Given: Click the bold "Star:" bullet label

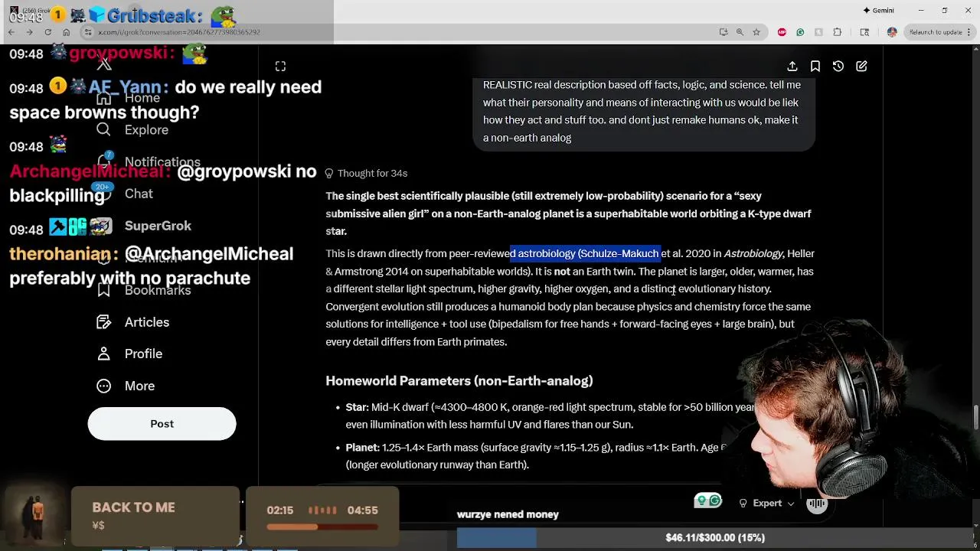Looking at the screenshot, I should [x=357, y=408].
